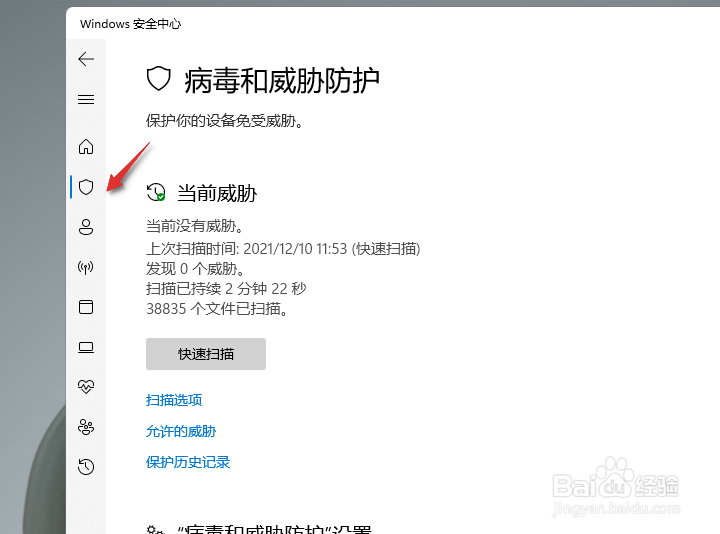
Task: Open the 扫描选项 link
Action: pos(174,400)
